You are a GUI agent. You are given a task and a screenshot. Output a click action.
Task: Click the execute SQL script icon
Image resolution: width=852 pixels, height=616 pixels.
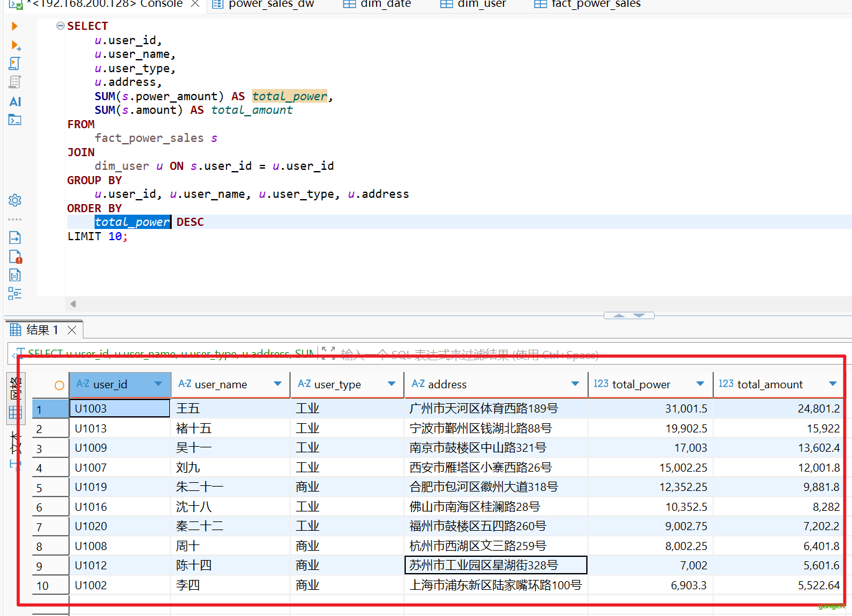pyautogui.click(x=15, y=63)
